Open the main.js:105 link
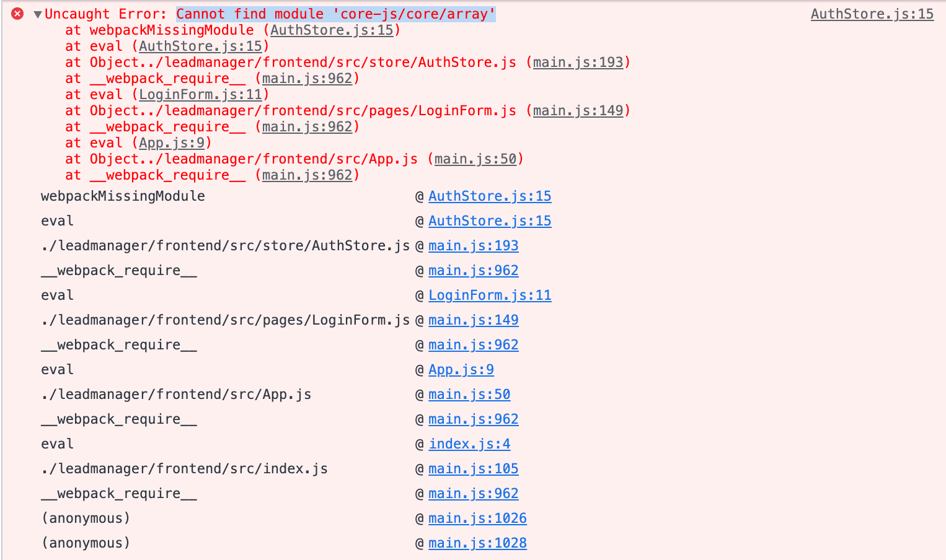 pos(474,468)
